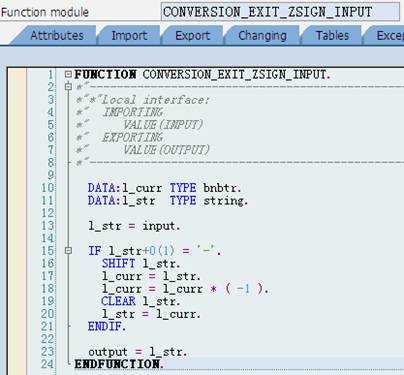The image size is (404, 375).
Task: Switch to the Export tab
Action: coord(192,35)
